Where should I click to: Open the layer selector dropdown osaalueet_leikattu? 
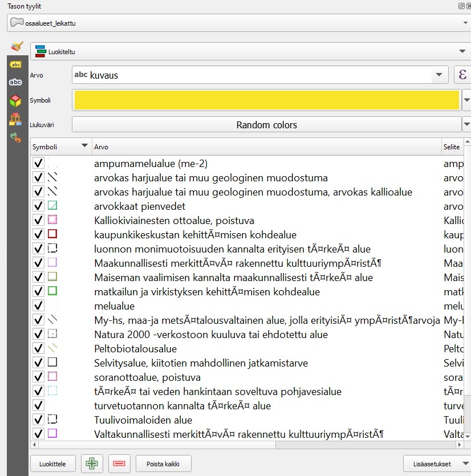pos(239,23)
